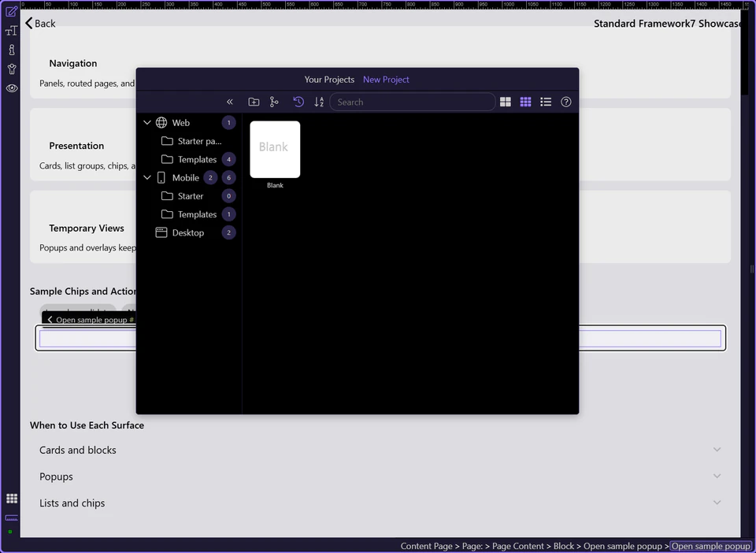Click the Standard Framework7 Showcase title
This screenshot has width=756, height=553.
[x=668, y=23]
